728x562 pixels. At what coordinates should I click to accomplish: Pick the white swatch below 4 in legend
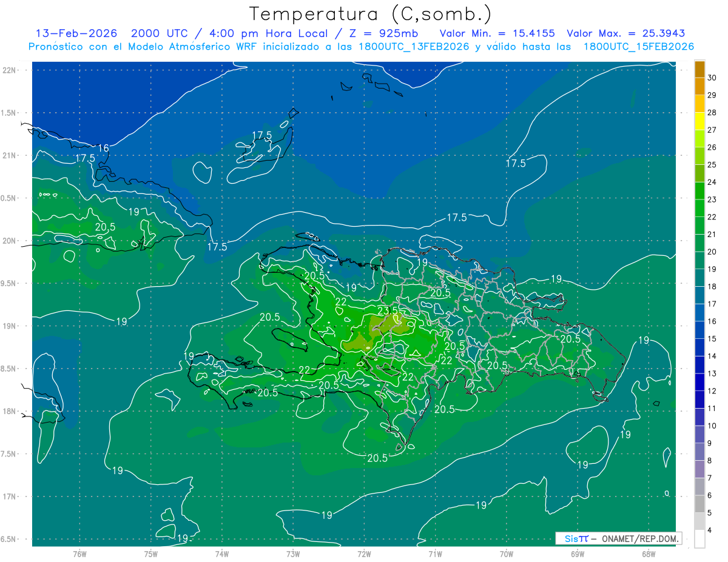click(699, 539)
